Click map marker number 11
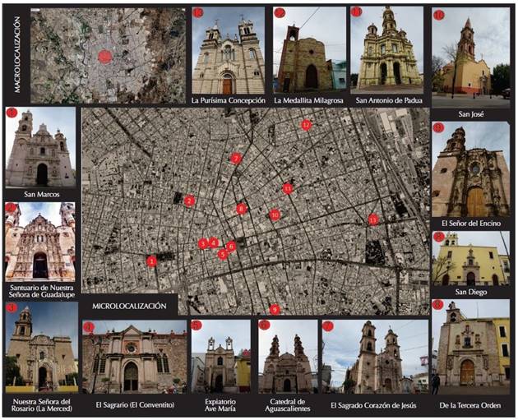The width and height of the screenshot is (518, 420). tap(287, 188)
